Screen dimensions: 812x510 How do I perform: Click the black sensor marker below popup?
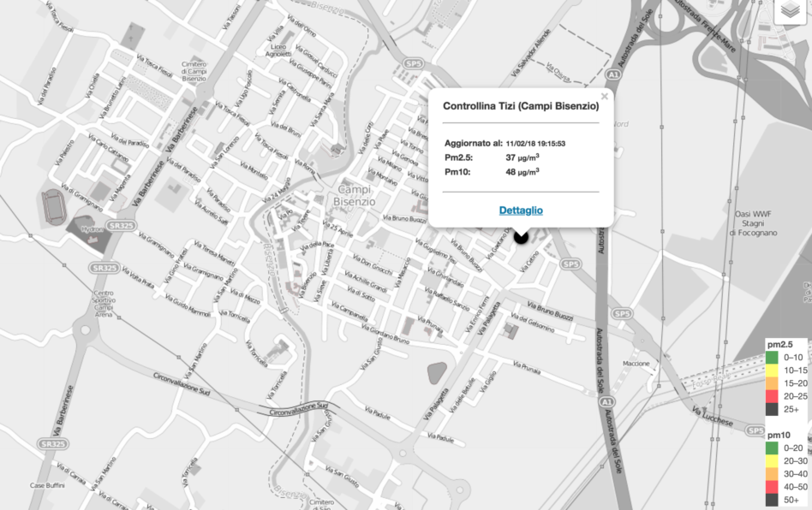521,236
